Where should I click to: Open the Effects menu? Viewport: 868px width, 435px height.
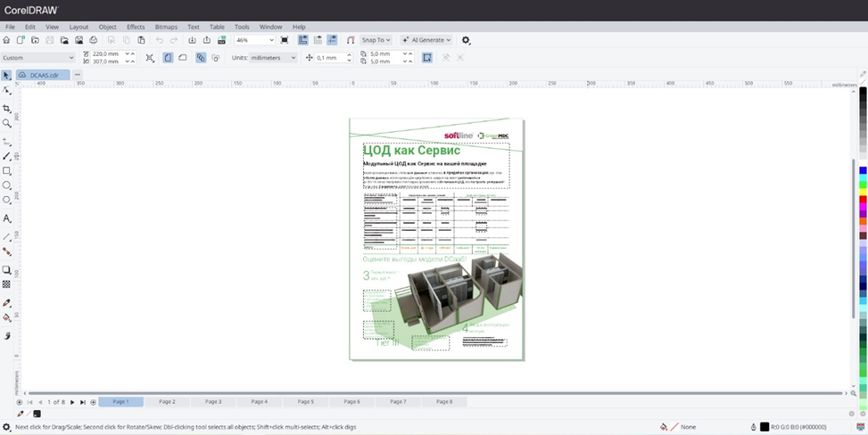[136, 27]
